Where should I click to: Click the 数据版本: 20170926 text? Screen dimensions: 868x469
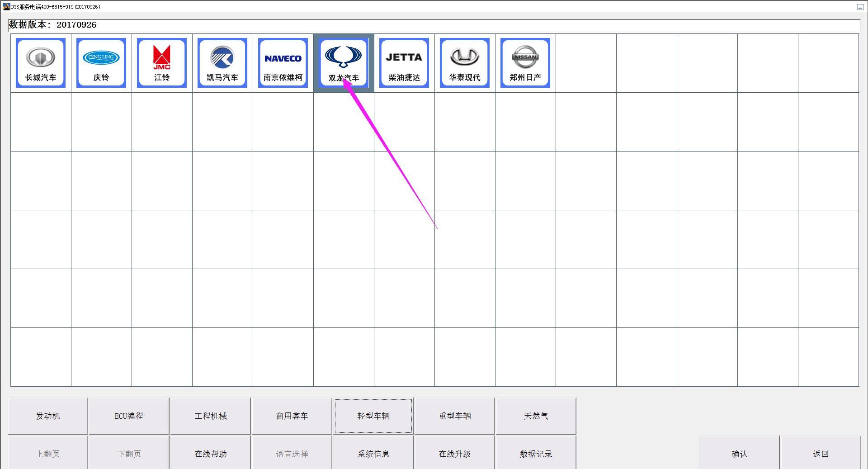click(52, 25)
